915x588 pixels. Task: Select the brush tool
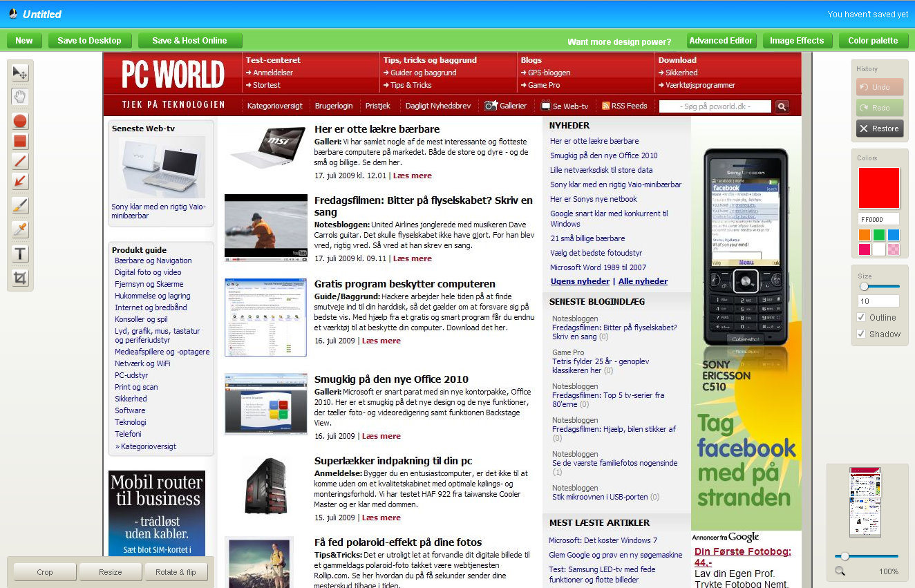(x=19, y=205)
